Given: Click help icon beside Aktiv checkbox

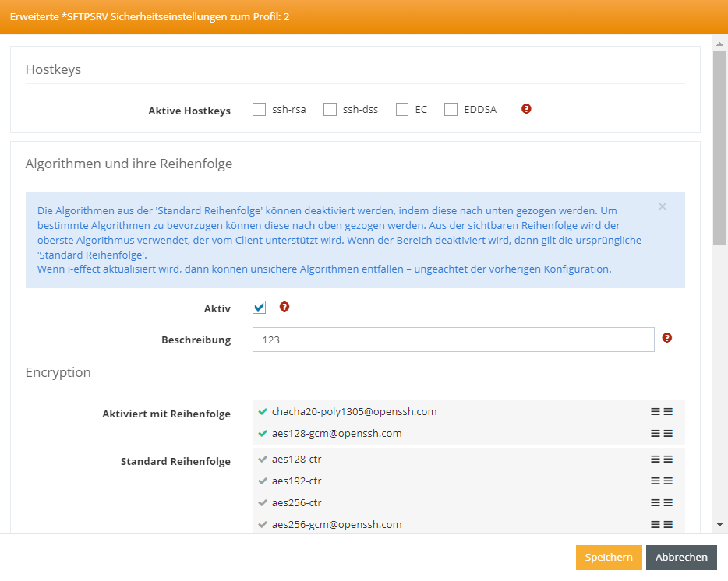Looking at the screenshot, I should pos(284,307).
